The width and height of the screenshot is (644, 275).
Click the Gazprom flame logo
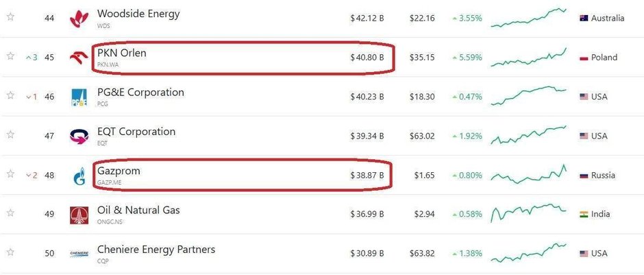pos(79,177)
